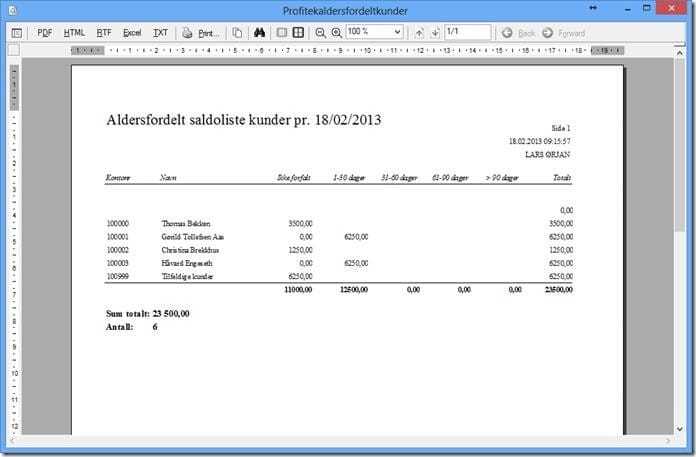Export the report to Excel
Viewport: 696px width, 457px height.
[132, 33]
